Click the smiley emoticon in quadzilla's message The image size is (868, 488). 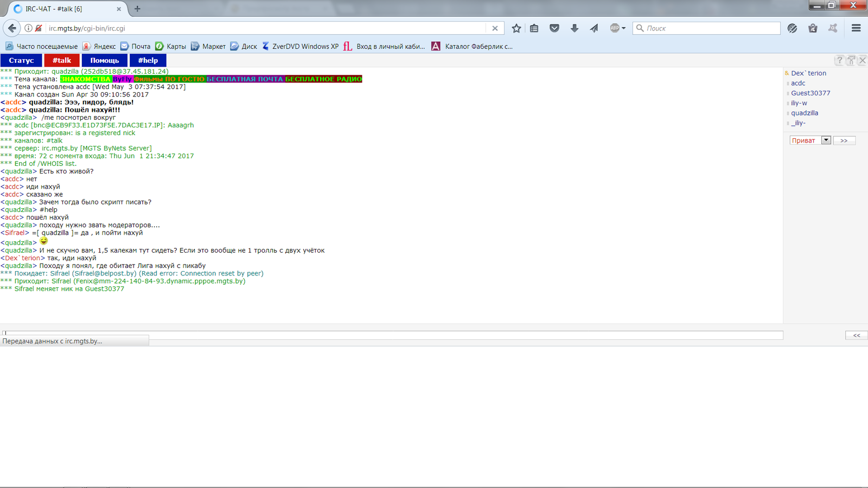point(44,240)
